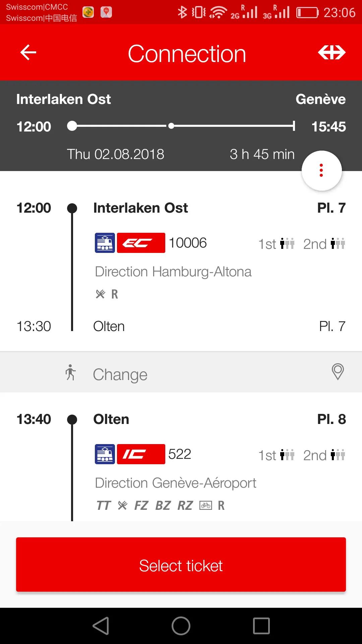Tap 1st class occupancy for EC 10006
This screenshot has width=362, height=644.
pos(277,244)
